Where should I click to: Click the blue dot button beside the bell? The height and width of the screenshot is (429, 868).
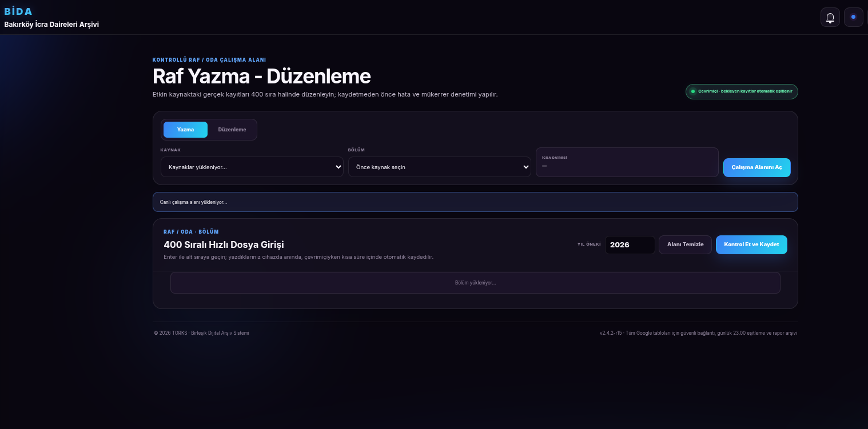click(854, 17)
